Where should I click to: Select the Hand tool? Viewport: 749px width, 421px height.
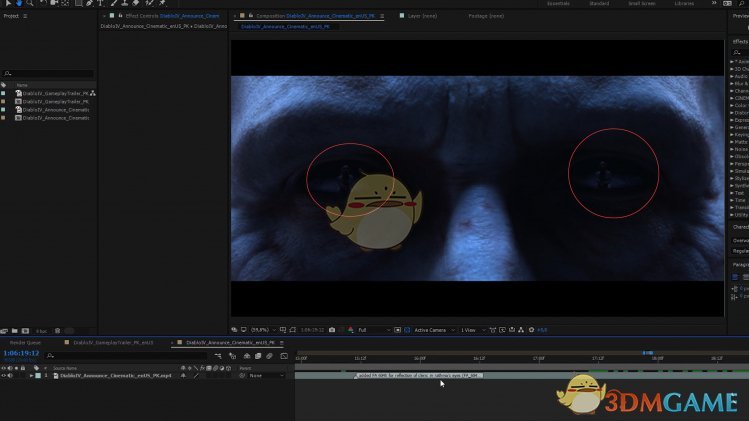19,3
